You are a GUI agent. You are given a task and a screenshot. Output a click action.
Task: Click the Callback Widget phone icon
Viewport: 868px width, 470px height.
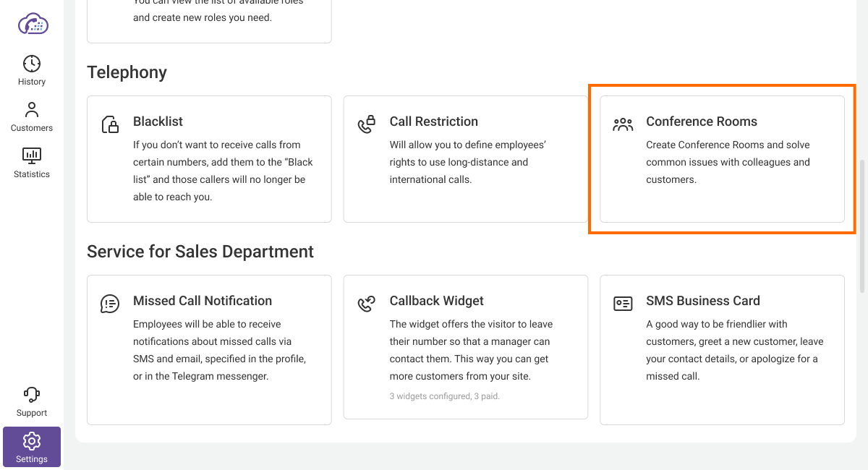[367, 304]
